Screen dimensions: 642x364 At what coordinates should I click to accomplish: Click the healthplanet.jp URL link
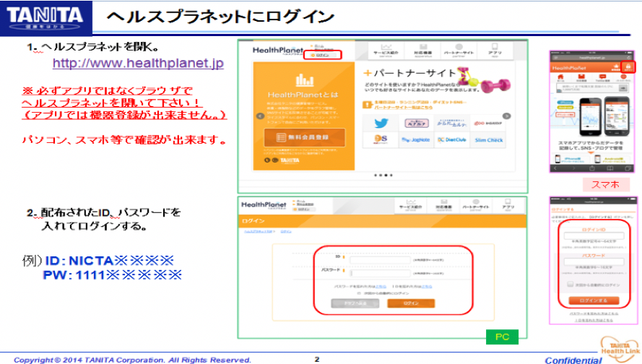point(139,64)
